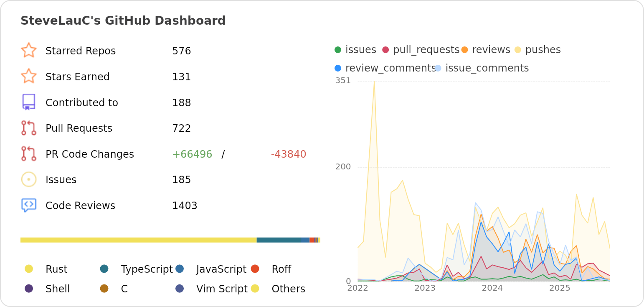
Task: Click the Pull Requests merge icon
Action: [29, 128]
